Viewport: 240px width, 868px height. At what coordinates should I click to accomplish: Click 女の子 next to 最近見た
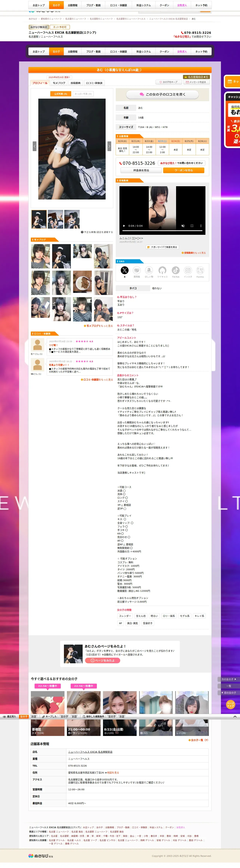pyautogui.click(x=24, y=717)
